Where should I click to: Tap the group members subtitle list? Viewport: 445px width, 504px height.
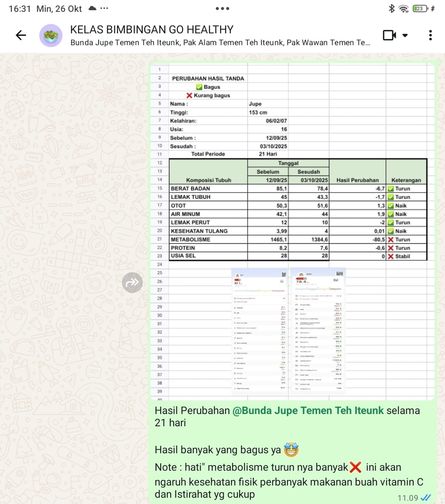[220, 43]
